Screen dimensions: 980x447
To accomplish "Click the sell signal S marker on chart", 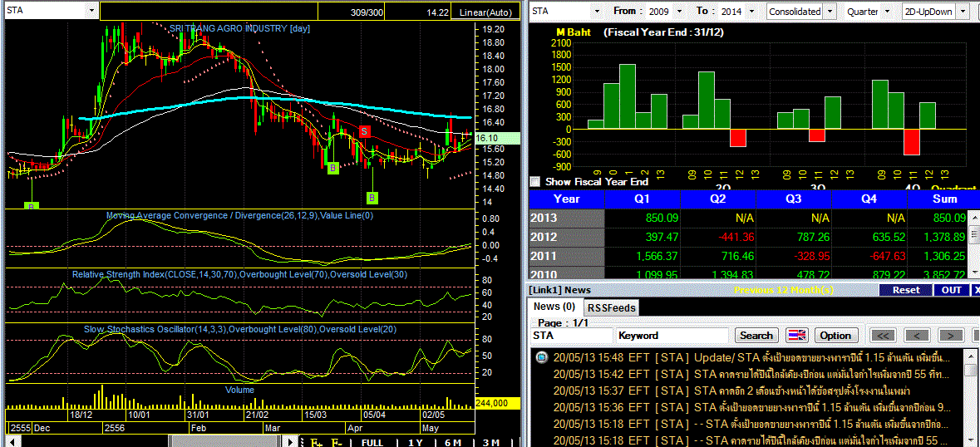I will (365, 131).
